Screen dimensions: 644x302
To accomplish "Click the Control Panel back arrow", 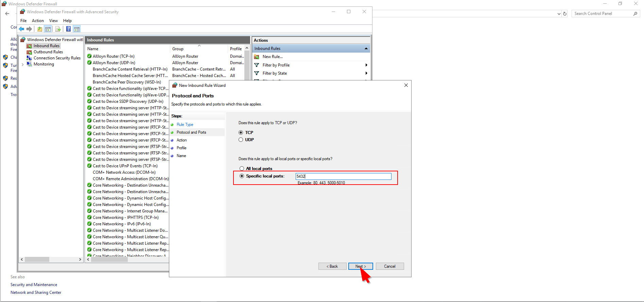I will point(7,14).
